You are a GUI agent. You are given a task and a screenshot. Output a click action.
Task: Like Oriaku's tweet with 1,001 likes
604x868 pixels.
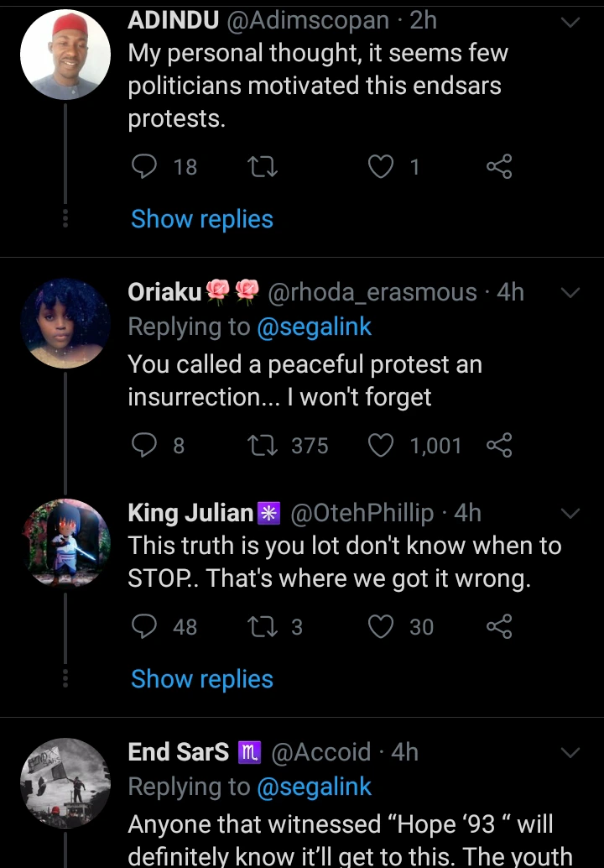click(x=382, y=445)
